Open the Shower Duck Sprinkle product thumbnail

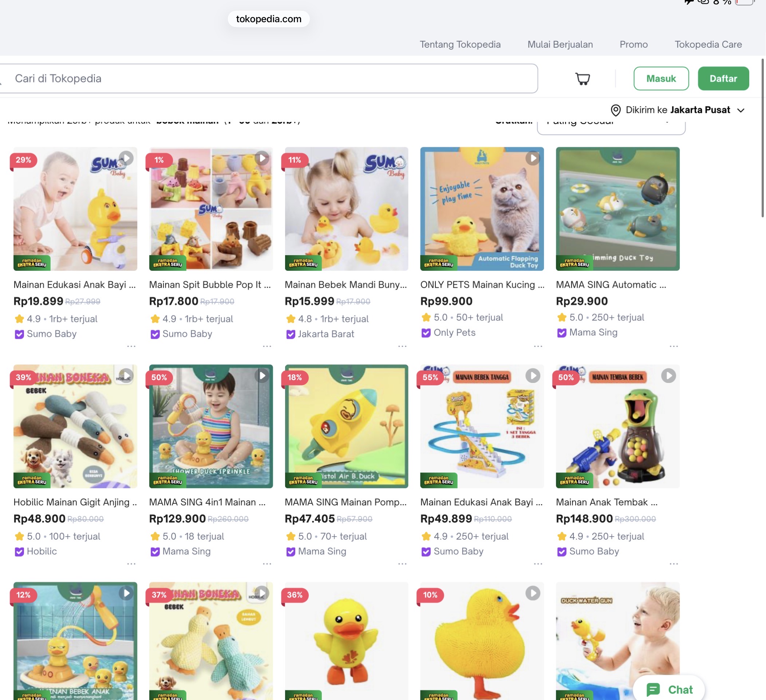211,426
